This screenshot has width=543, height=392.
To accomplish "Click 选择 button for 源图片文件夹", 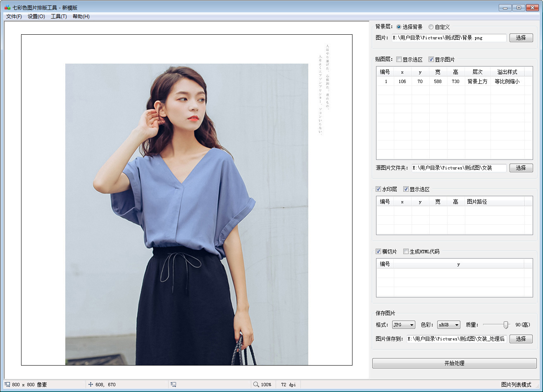I will point(521,168).
